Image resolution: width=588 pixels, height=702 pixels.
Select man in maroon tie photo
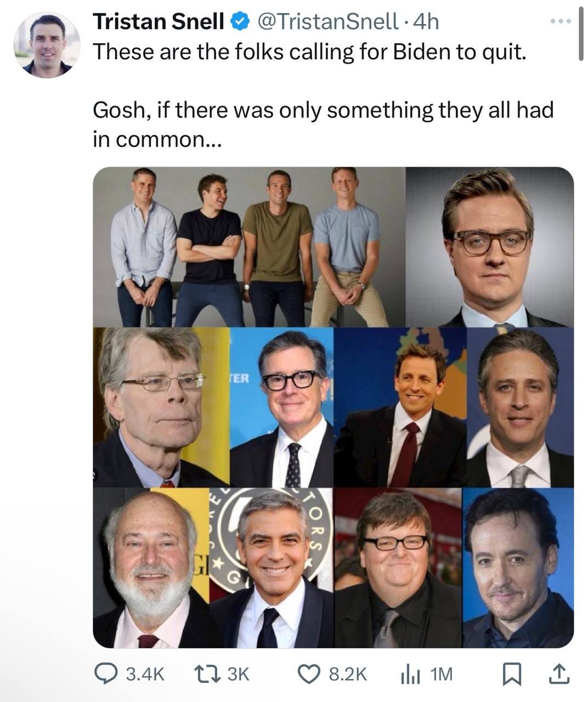(400, 407)
